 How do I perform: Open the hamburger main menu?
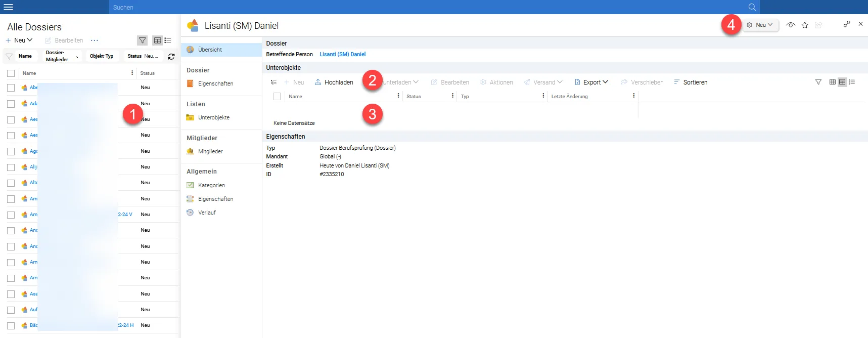click(8, 7)
